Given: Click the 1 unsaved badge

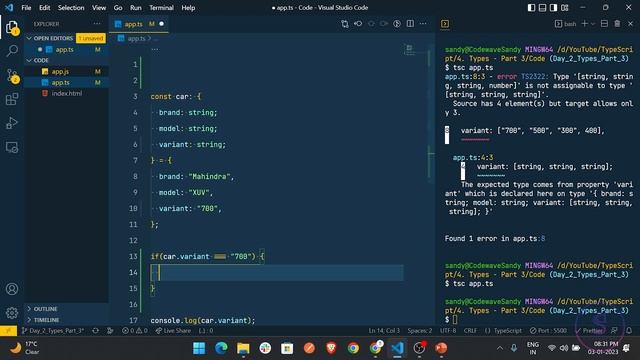Looking at the screenshot, I should (x=91, y=38).
